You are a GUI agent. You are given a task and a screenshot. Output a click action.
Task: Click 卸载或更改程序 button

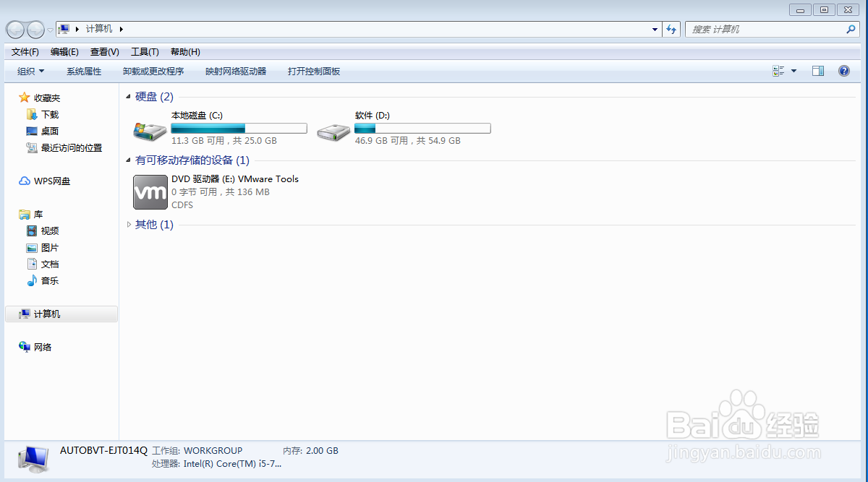click(153, 72)
